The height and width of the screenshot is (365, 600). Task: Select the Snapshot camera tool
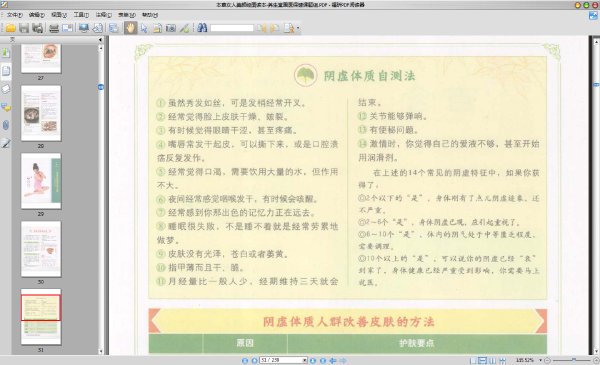click(x=171, y=28)
